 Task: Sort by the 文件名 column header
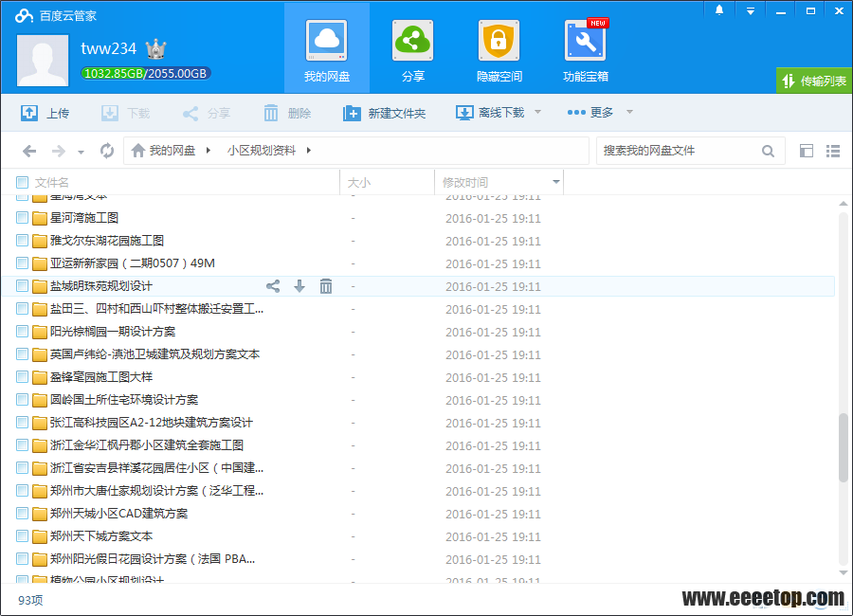pyautogui.click(x=52, y=182)
